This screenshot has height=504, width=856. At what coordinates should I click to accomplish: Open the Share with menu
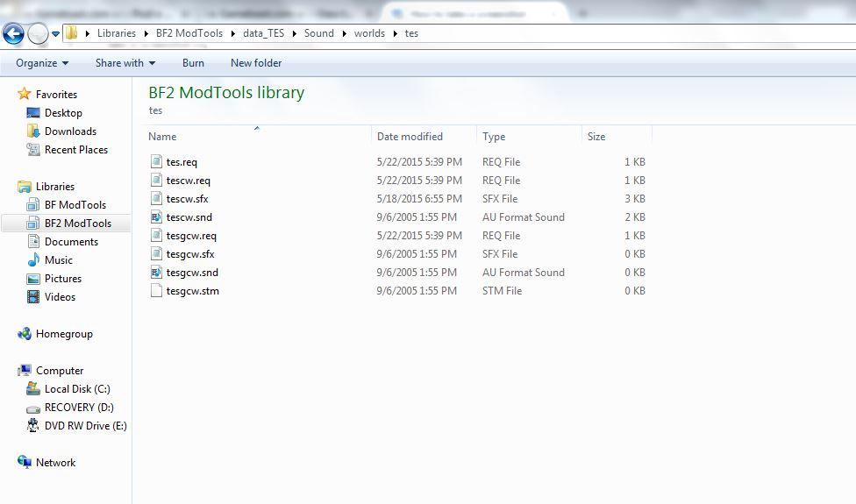125,63
